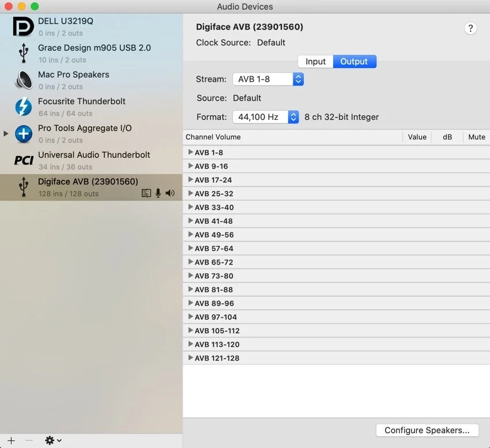
Task: Click the Mute column header
Action: (x=477, y=137)
